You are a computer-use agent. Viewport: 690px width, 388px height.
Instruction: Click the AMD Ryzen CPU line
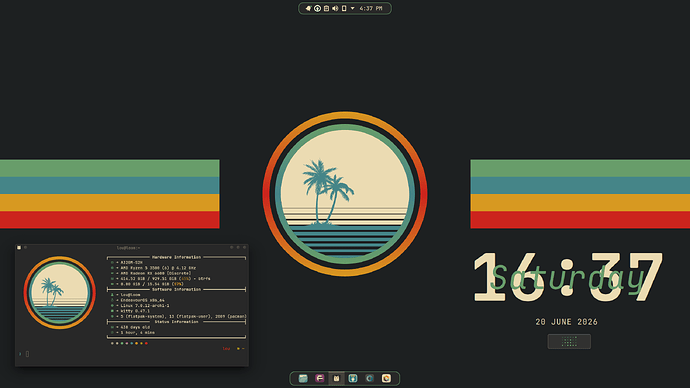click(154, 267)
